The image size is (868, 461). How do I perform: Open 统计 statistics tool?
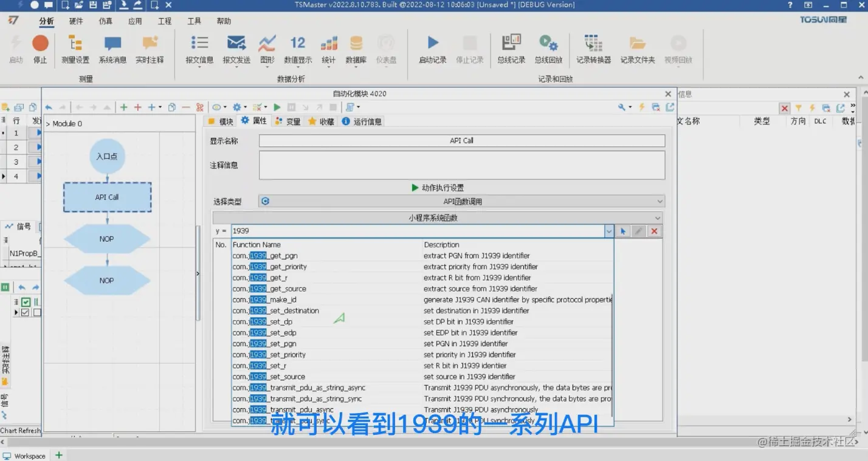(x=329, y=49)
